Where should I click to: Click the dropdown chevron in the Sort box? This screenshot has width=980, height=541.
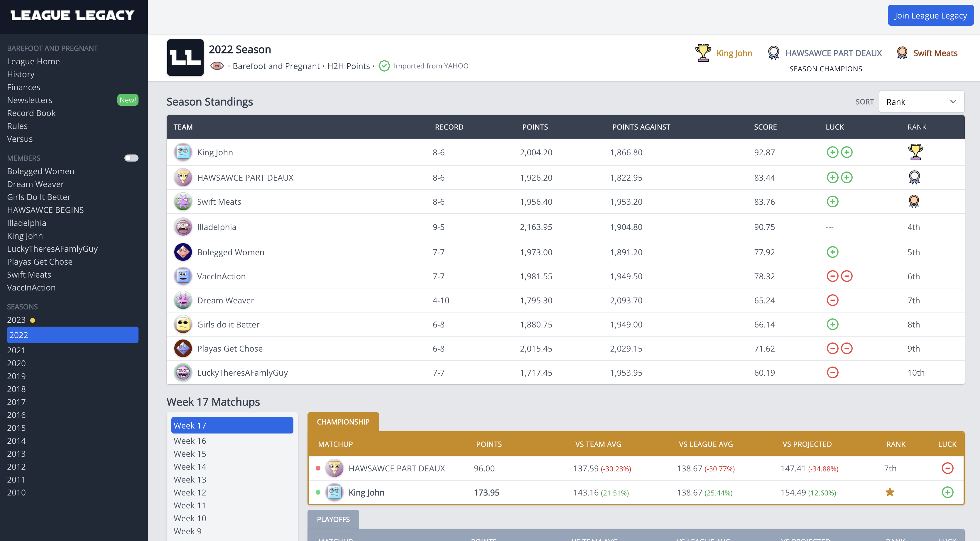click(x=953, y=102)
